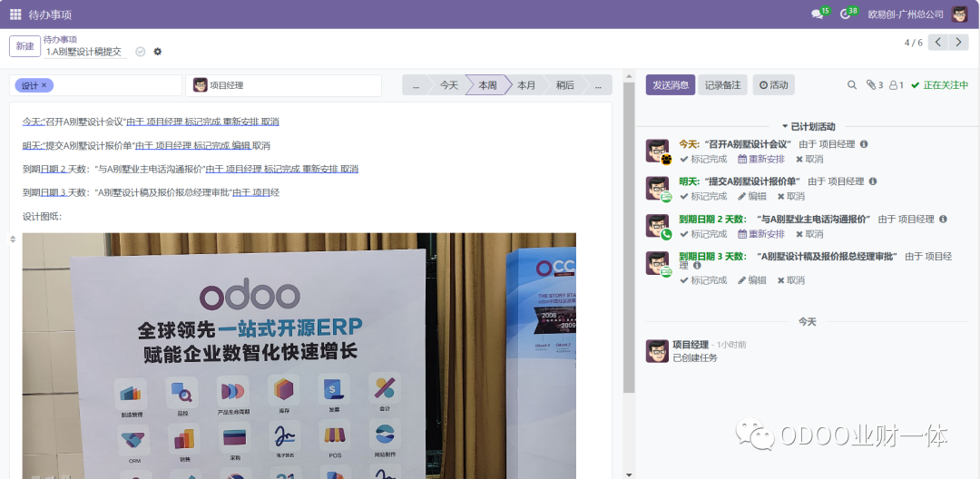Viewport: 980px width, 479px height.
Task: Open the 待办事项 breadcrumb link
Action: point(60,39)
